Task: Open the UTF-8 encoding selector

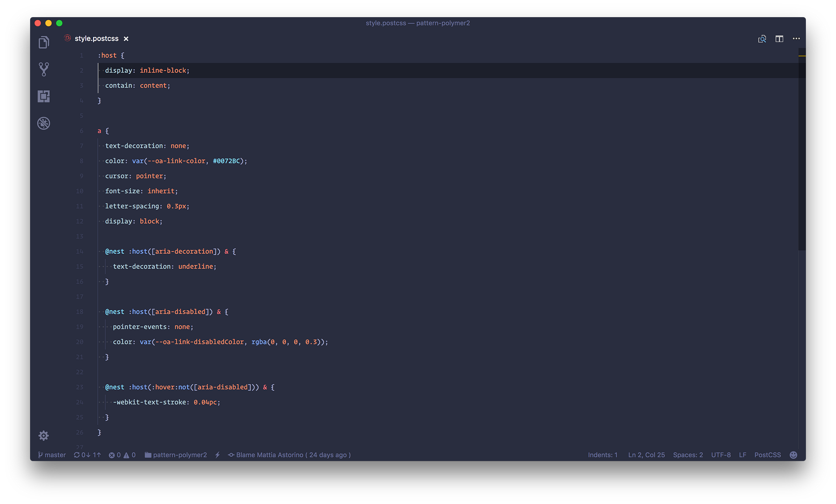Action: click(721, 455)
